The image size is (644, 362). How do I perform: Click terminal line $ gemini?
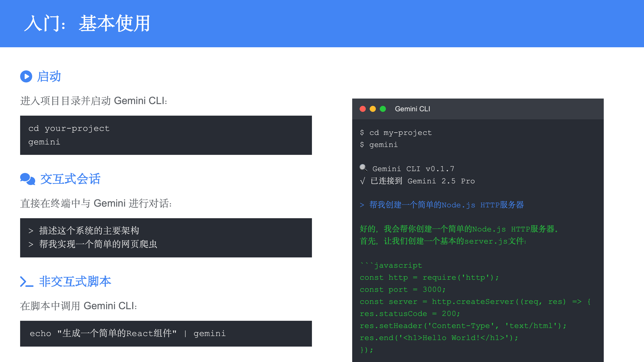coord(379,145)
